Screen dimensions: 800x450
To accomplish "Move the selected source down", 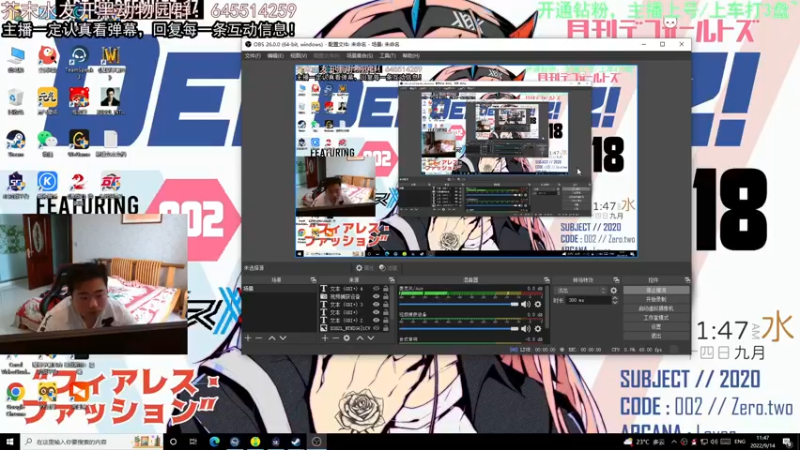I will coord(371,338).
